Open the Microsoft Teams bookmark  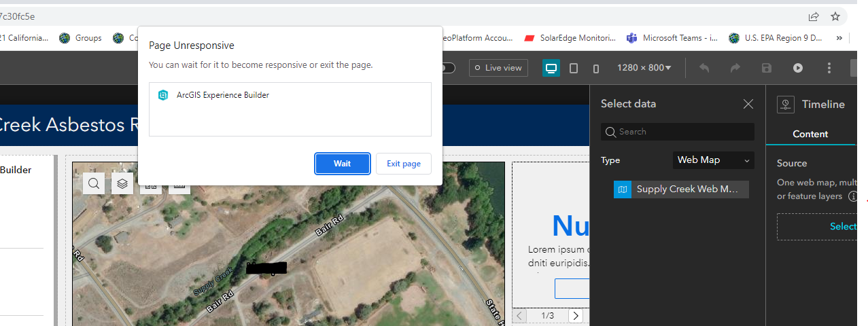(672, 38)
